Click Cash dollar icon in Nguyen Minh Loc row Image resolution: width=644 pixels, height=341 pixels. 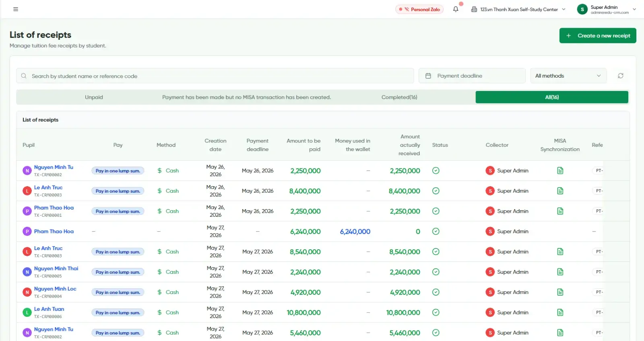click(160, 292)
